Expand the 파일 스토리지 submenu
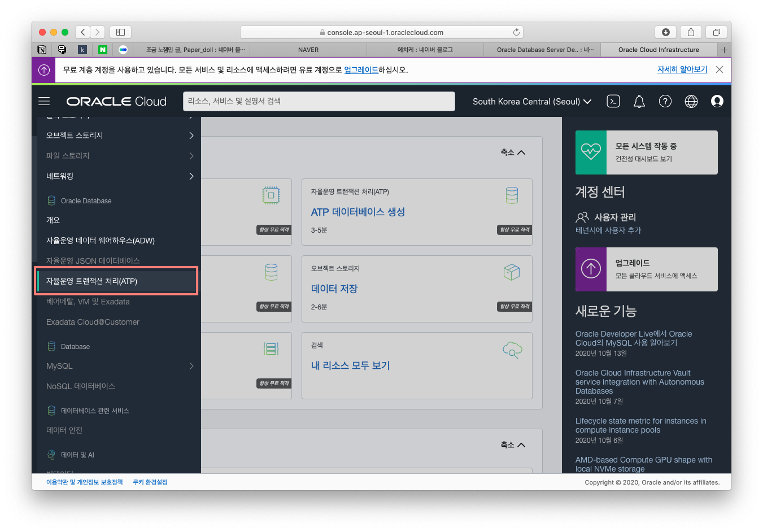763x532 pixels. [x=191, y=156]
